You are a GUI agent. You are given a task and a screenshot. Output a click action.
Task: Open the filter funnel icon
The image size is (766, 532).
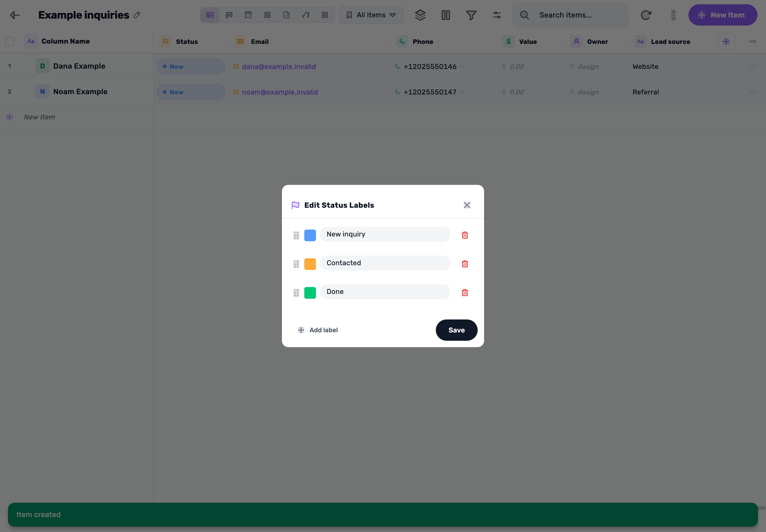pyautogui.click(x=471, y=15)
